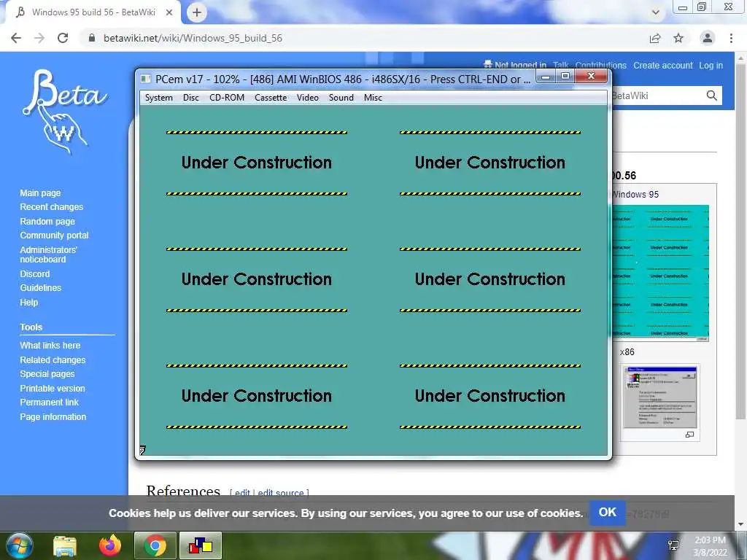
Task: Open the Sound menu in PCem
Action: [341, 98]
